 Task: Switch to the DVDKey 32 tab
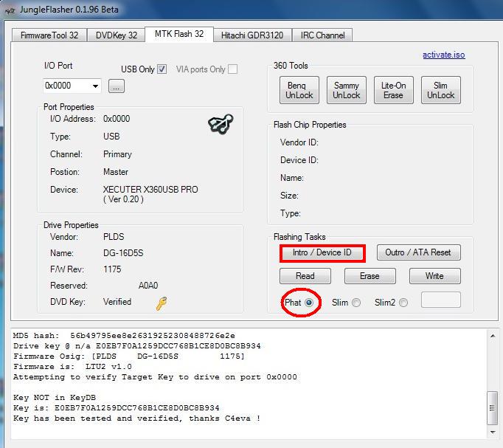pyautogui.click(x=117, y=35)
